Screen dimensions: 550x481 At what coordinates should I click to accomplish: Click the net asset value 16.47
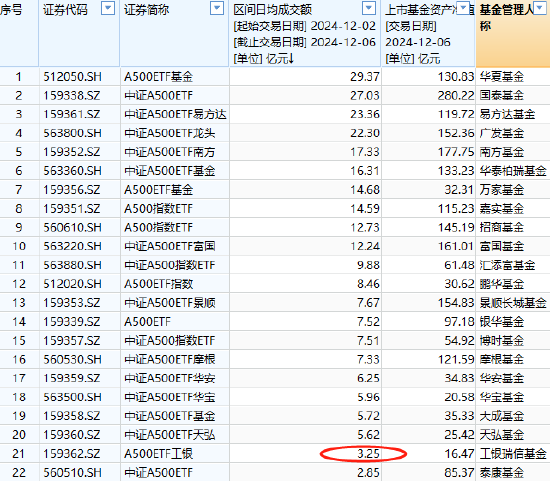coord(460,454)
